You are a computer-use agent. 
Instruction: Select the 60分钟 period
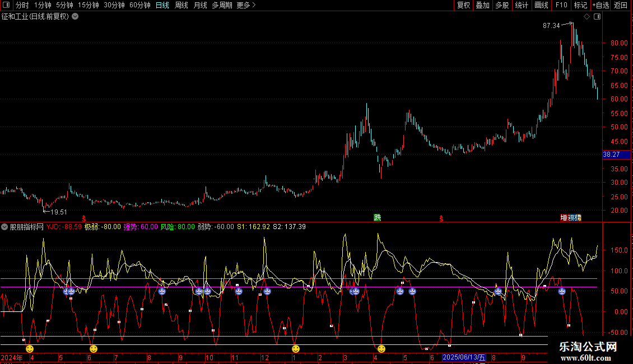pos(140,5)
